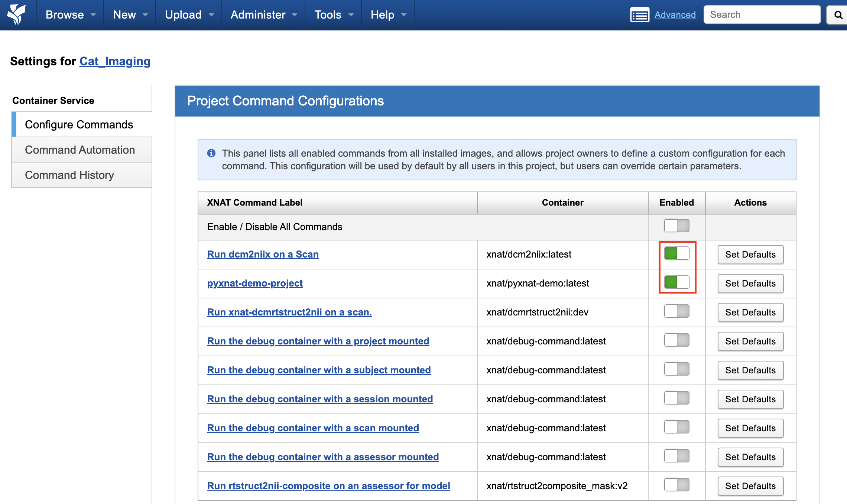Screen dimensions: 847x504
Task: Click the XNAT logo home icon
Action: (x=17, y=14)
